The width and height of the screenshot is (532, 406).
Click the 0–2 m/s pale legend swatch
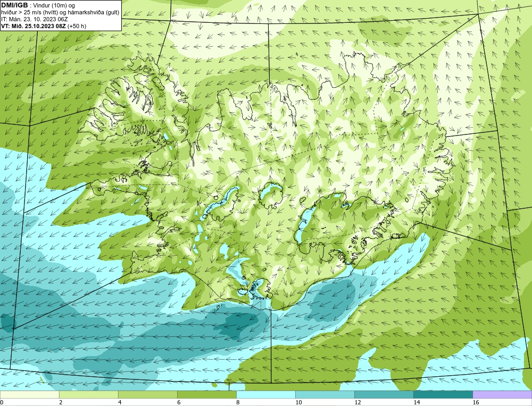[x=29, y=394]
